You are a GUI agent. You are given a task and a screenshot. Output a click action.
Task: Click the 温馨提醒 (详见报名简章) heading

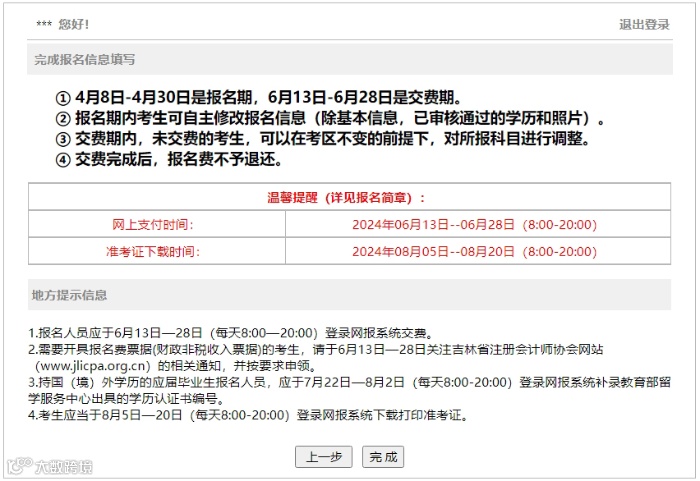pyautogui.click(x=346, y=197)
